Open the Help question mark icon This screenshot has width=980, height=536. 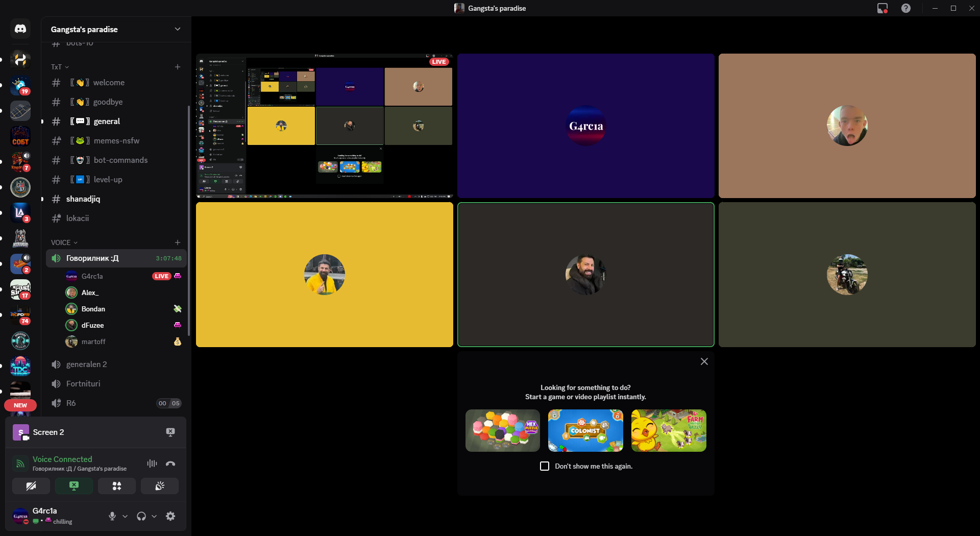(x=906, y=8)
